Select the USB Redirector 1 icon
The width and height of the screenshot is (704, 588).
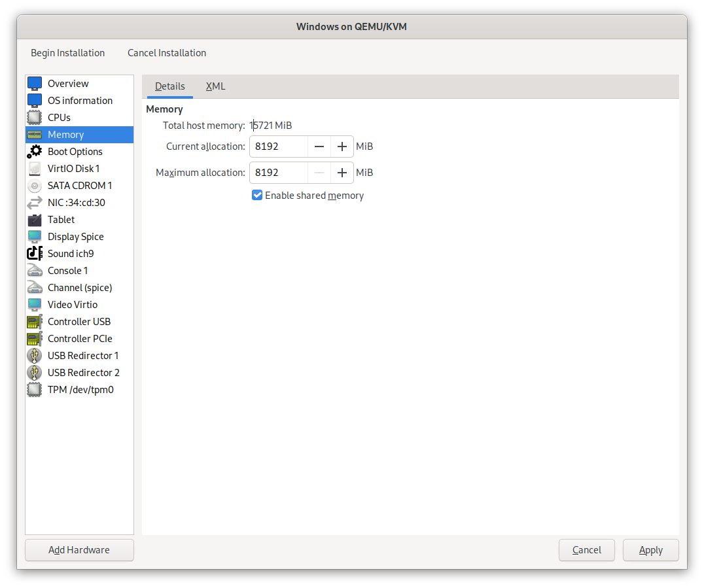point(35,356)
